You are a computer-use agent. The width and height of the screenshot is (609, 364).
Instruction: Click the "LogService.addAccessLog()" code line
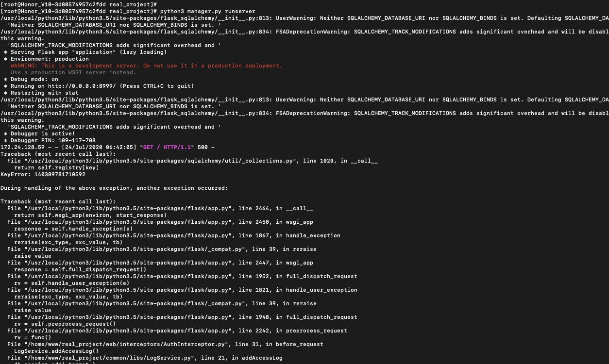pyautogui.click(x=56, y=351)
